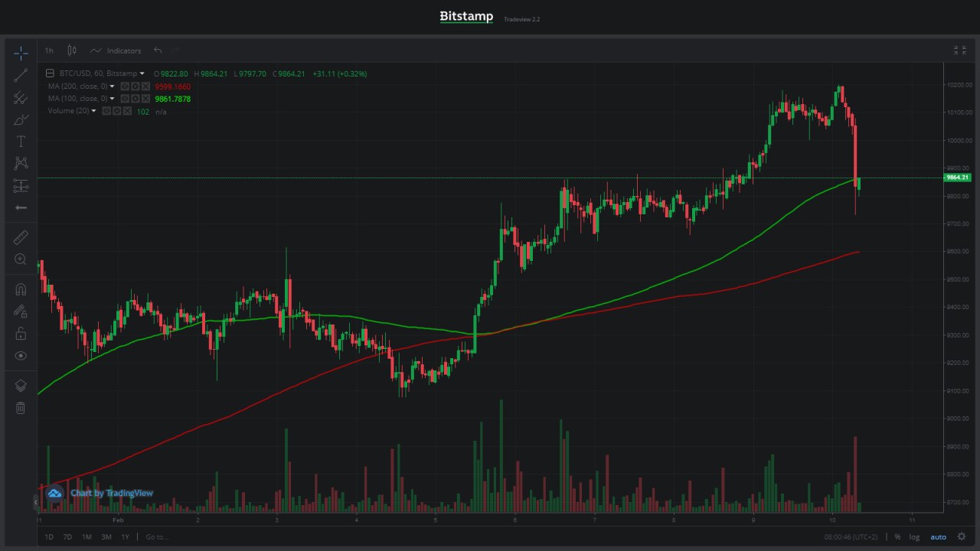Click the MA 100 value 9861.7878

[173, 99]
